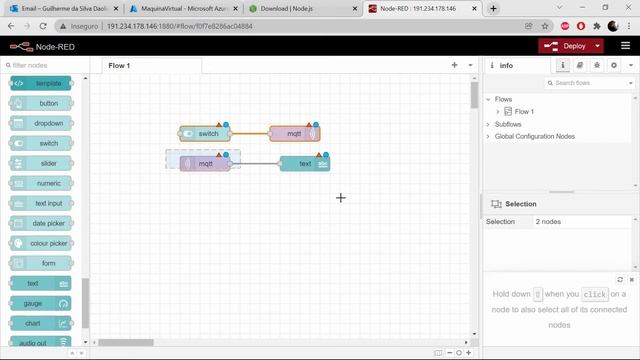Go back in browser history
This screenshot has width=640, height=360.
click(x=11, y=26)
